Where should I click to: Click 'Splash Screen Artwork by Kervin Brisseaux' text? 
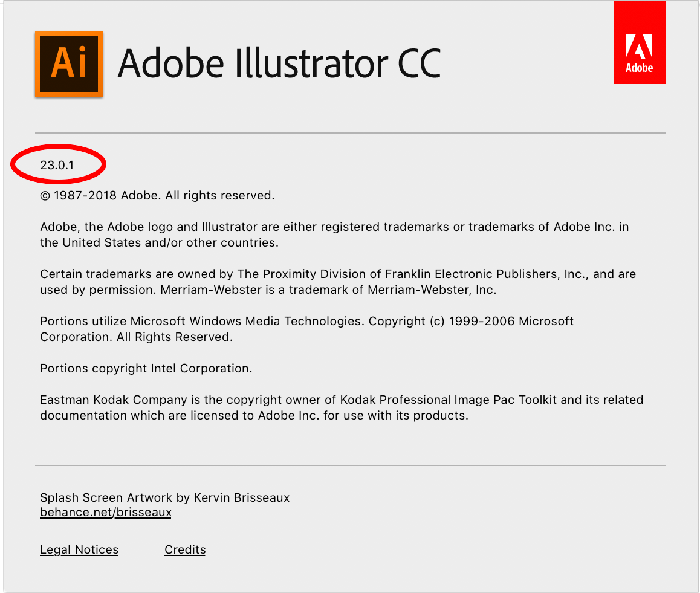point(164,498)
